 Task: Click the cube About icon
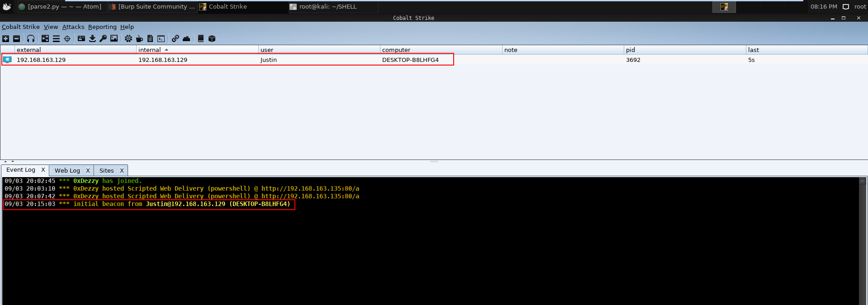coord(212,38)
